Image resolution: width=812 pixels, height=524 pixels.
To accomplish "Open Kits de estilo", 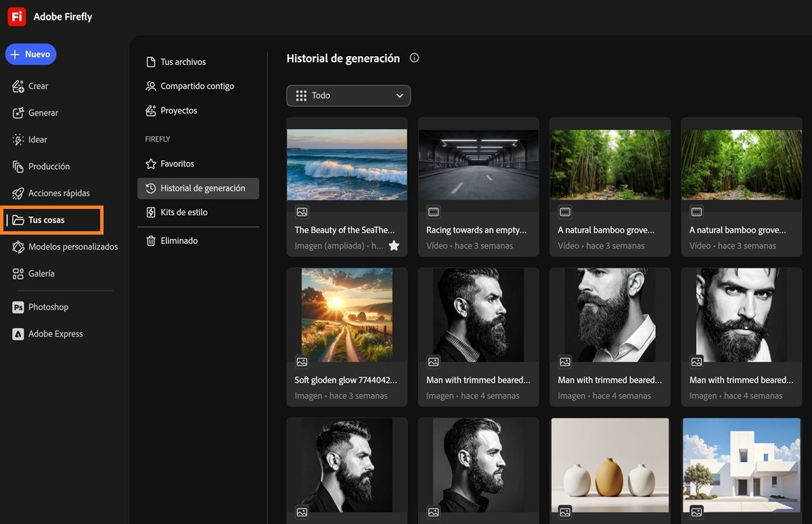I will (x=183, y=212).
